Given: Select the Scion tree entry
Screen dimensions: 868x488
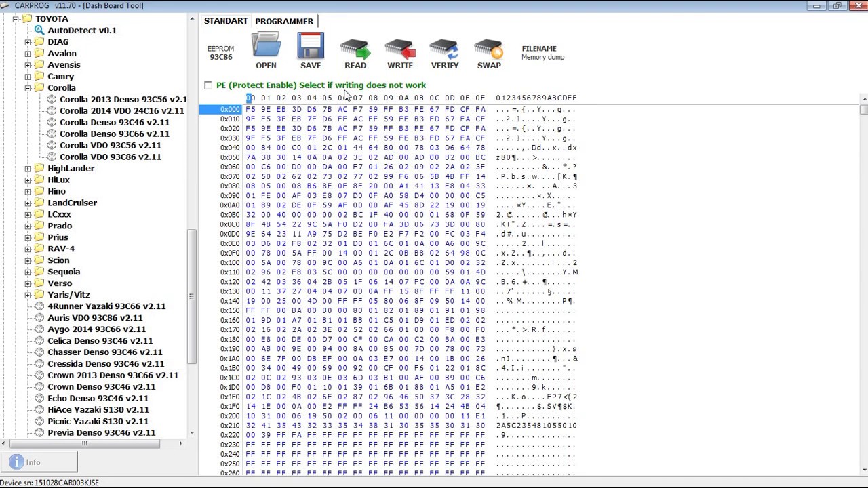Looking at the screenshot, I should tap(58, 260).
